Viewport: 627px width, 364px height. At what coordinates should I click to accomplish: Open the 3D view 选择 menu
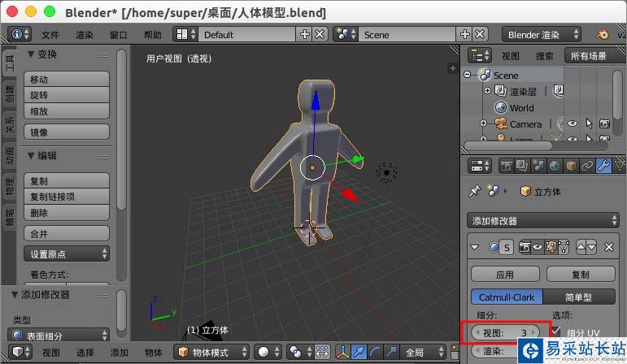tap(85, 353)
